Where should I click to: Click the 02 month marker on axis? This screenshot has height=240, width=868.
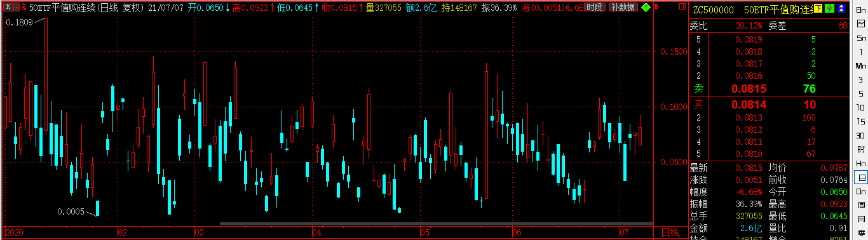[x=123, y=232]
